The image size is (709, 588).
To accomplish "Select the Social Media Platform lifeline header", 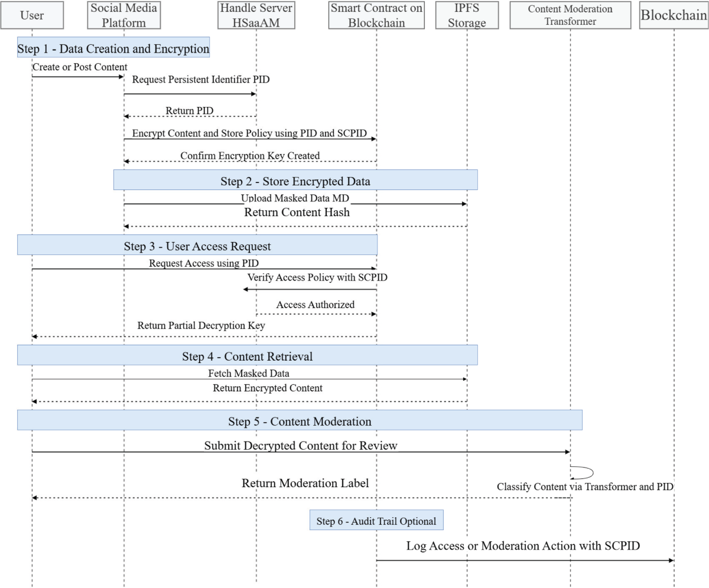I will (x=123, y=15).
